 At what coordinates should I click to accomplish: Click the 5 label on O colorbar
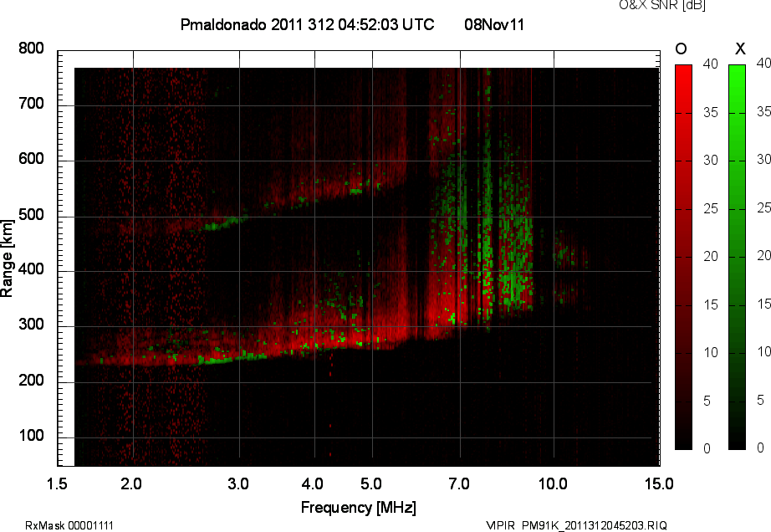707,402
